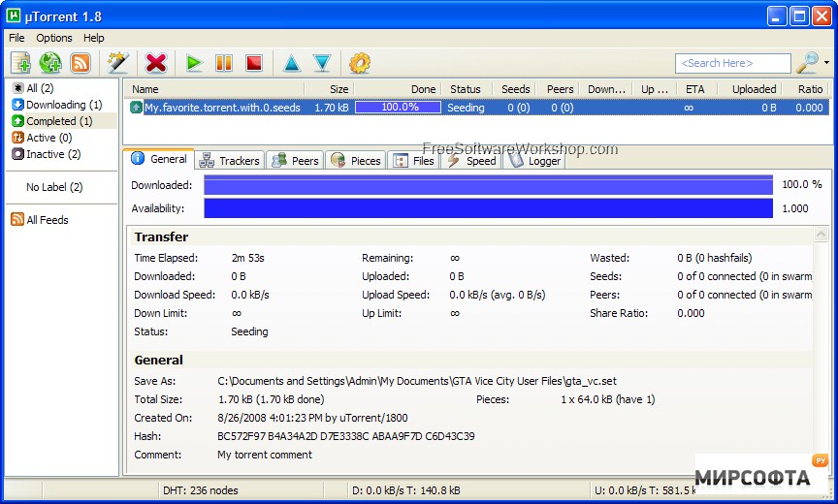
Task: Click the green Start torrent button
Action: pyautogui.click(x=194, y=63)
